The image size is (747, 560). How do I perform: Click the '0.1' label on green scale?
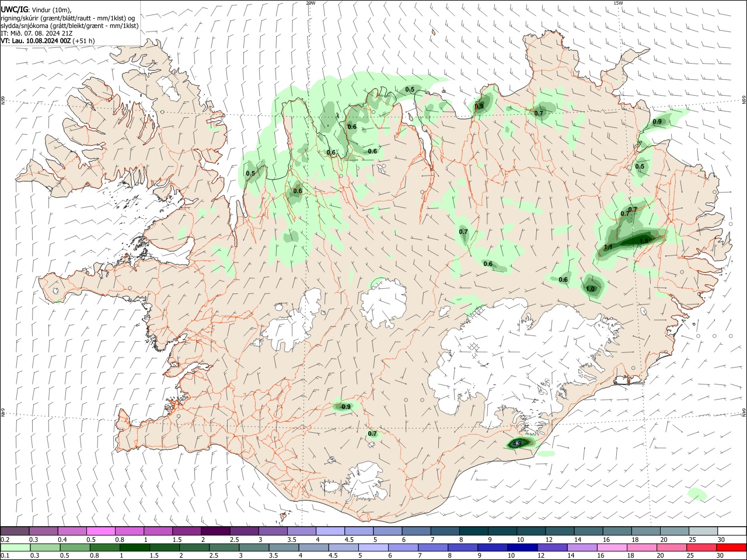(5, 556)
